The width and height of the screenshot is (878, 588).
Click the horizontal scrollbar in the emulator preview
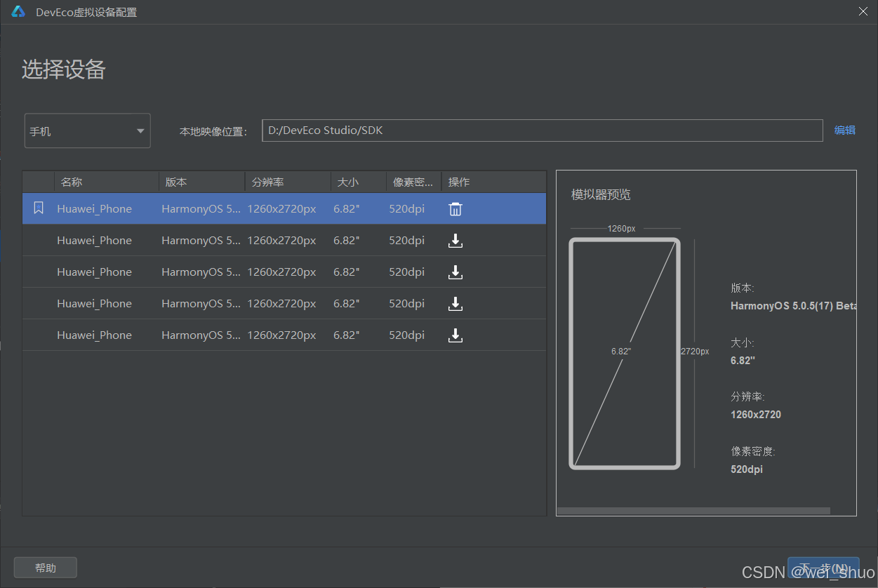pos(693,511)
